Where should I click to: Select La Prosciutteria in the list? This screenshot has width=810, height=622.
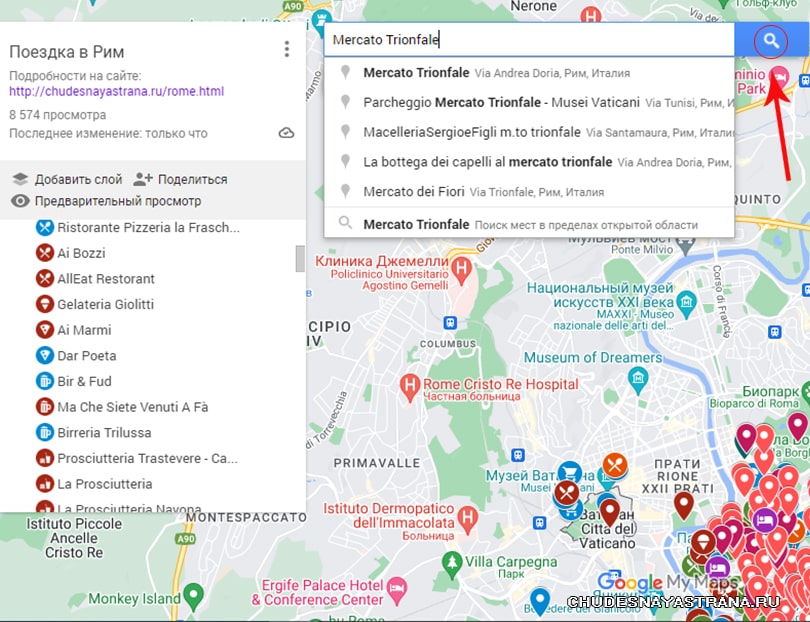[x=105, y=484]
